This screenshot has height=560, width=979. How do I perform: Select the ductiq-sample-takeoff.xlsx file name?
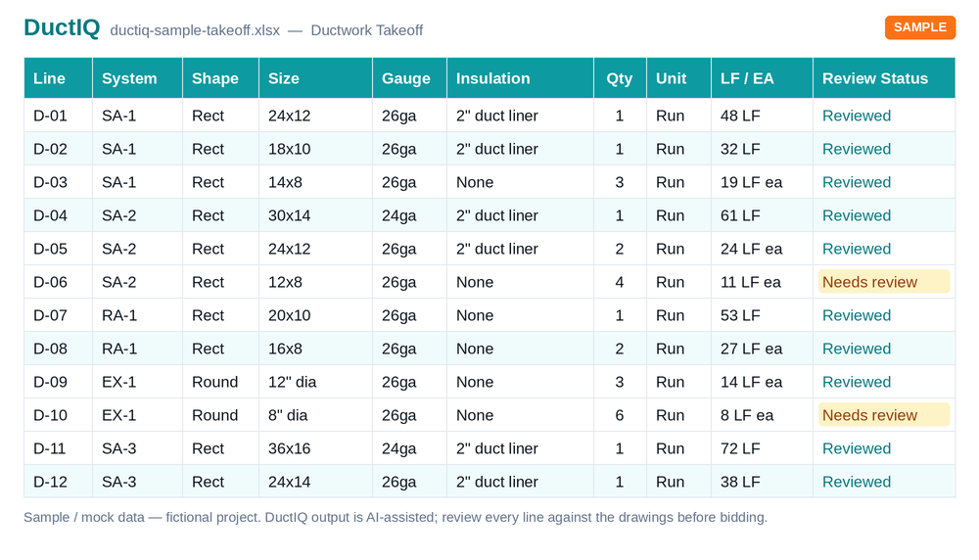[x=195, y=30]
